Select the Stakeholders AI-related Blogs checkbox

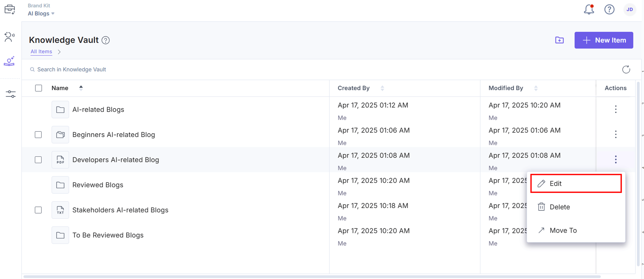38,210
